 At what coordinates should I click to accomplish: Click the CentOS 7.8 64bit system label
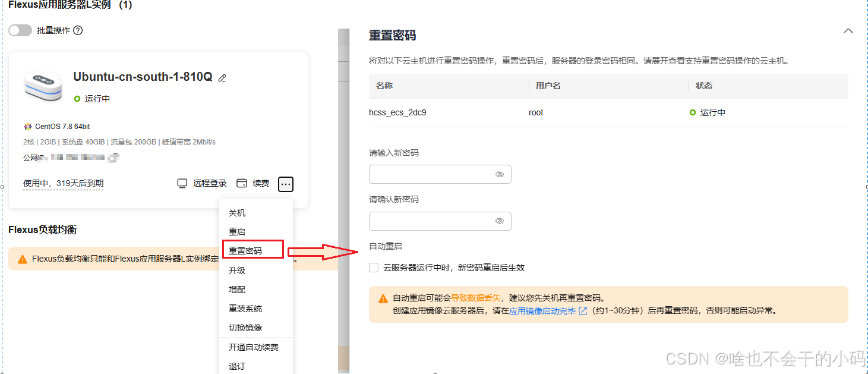(x=62, y=127)
